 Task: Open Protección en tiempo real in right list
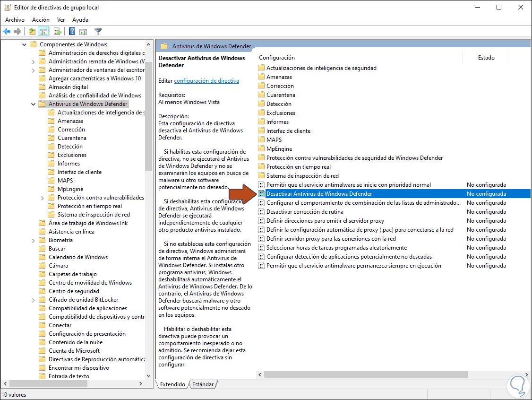click(298, 167)
